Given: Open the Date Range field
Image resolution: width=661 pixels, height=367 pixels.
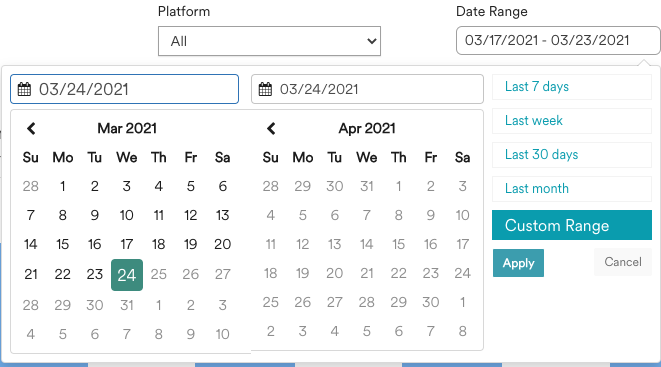Looking at the screenshot, I should click(558, 40).
